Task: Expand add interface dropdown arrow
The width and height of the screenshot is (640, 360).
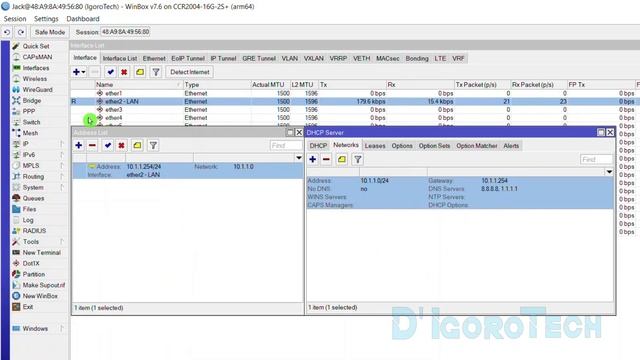Action: [x=83, y=72]
